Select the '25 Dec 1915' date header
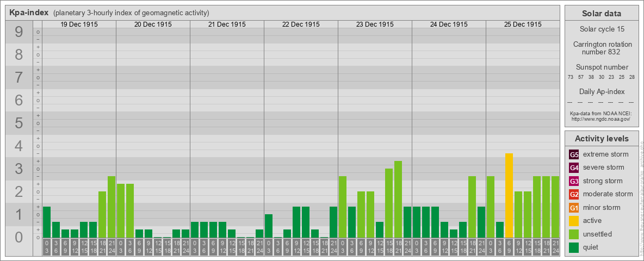 coord(523,24)
